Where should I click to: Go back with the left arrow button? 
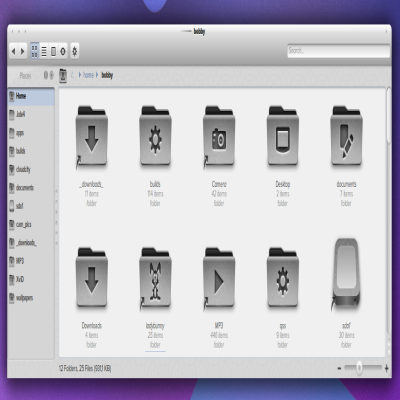point(14,51)
